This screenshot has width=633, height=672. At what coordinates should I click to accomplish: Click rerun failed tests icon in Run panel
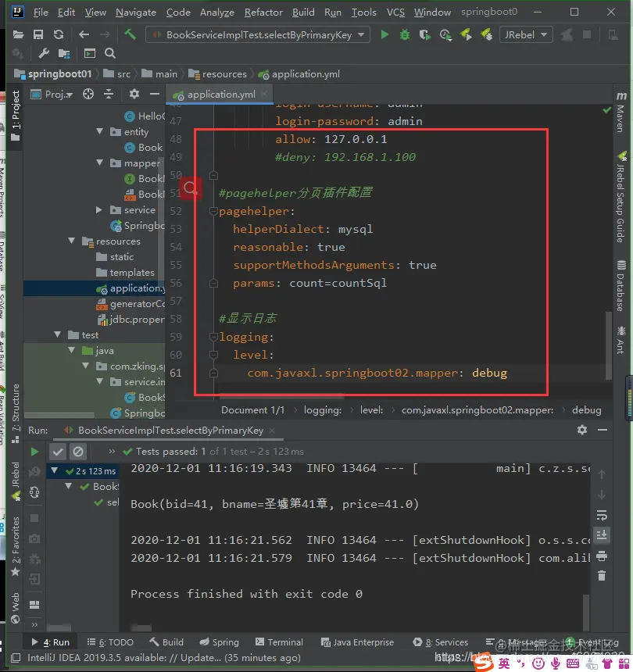[34, 472]
